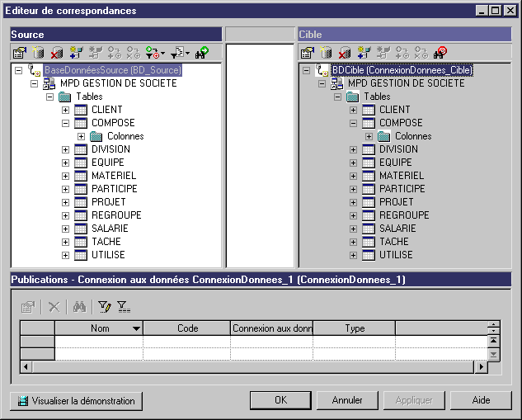Click Type column header in Publications grid
This screenshot has width=522, height=420.
click(355, 328)
